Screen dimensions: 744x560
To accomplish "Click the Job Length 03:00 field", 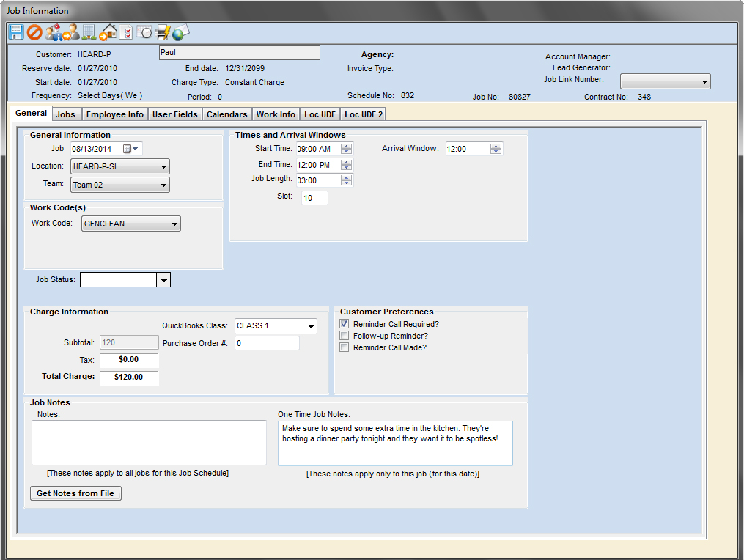I will [318, 180].
